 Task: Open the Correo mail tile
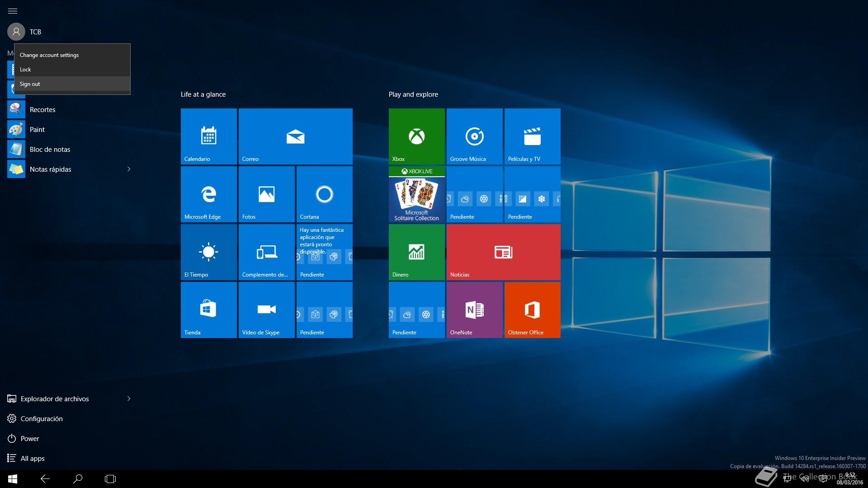(x=296, y=136)
